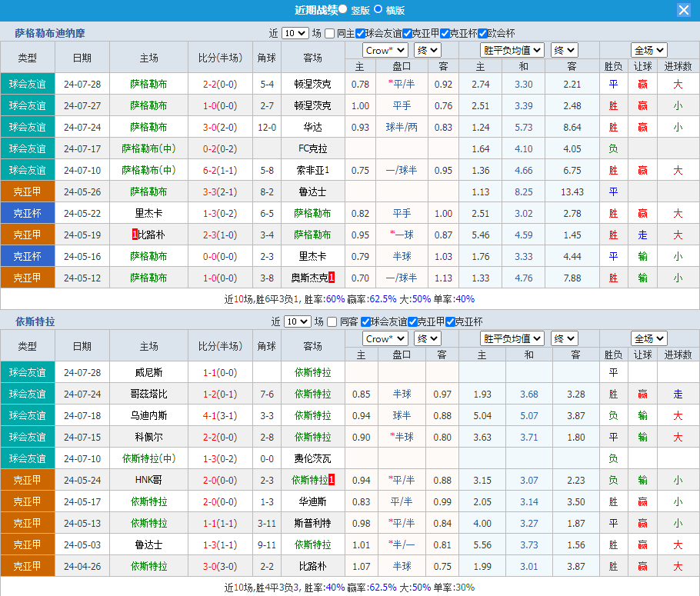
Task: Open the 6-2(1-1) score details
Action: coord(220,170)
